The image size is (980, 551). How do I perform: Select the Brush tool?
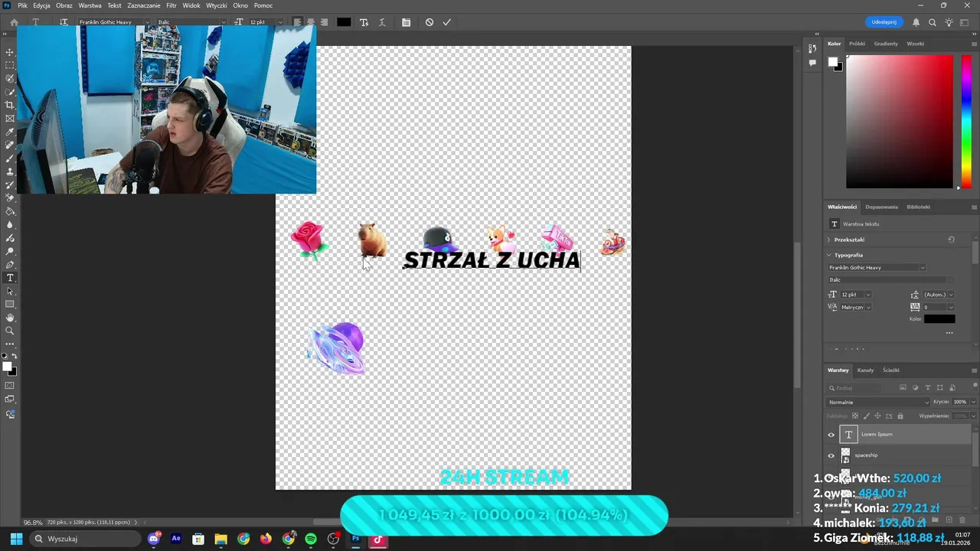10,158
